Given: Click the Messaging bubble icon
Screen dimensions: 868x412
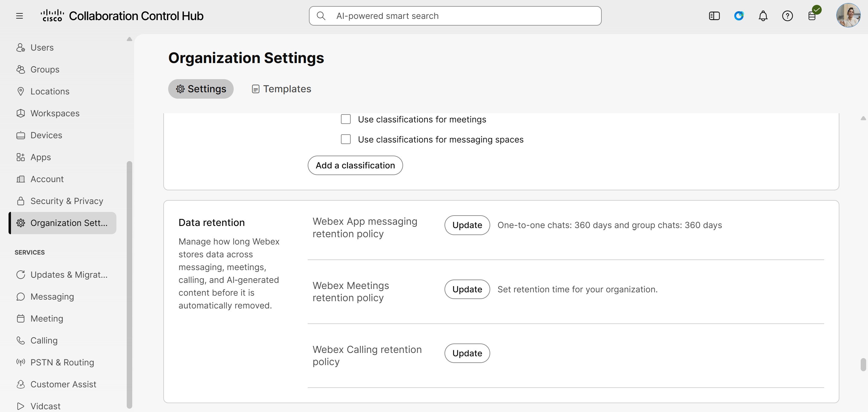Looking at the screenshot, I should pos(20,297).
